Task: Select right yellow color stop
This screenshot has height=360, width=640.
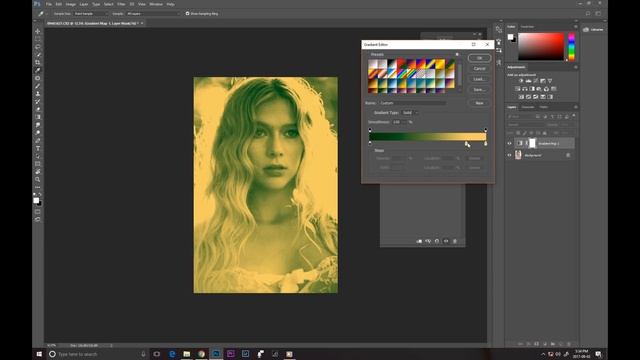Action: coord(485,144)
